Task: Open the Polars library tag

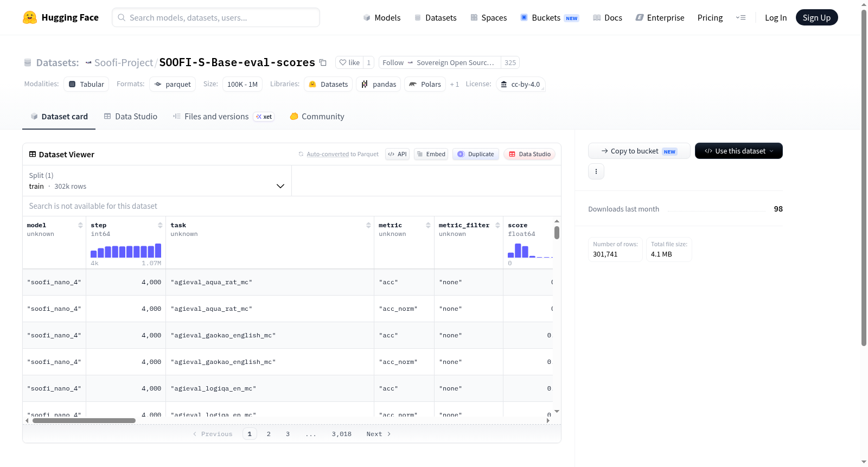Action: (x=425, y=84)
